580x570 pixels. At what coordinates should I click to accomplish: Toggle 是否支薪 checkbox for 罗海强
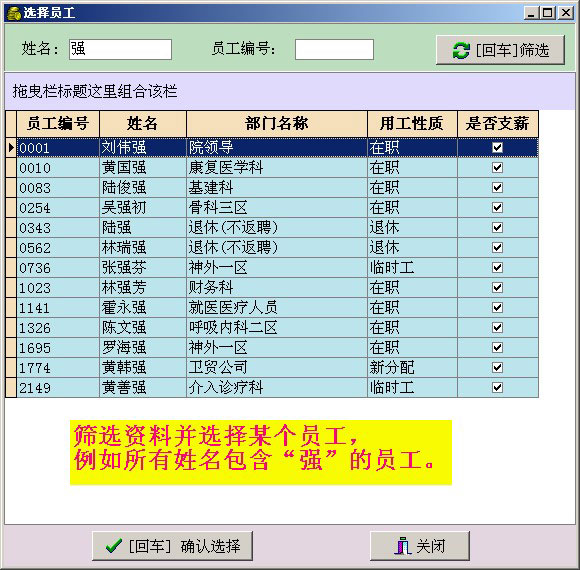tap(498, 347)
